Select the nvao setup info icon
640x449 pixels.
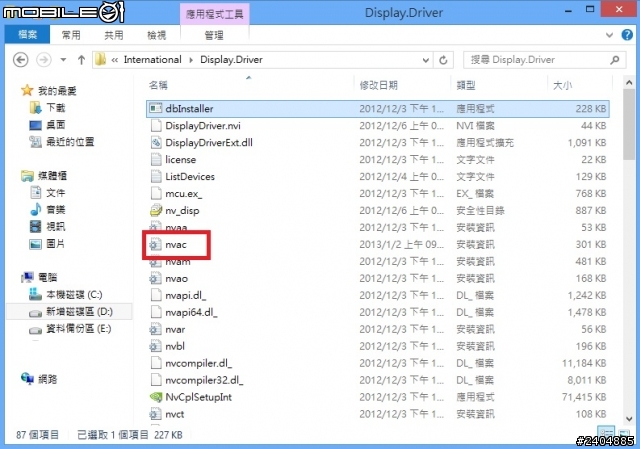point(156,278)
